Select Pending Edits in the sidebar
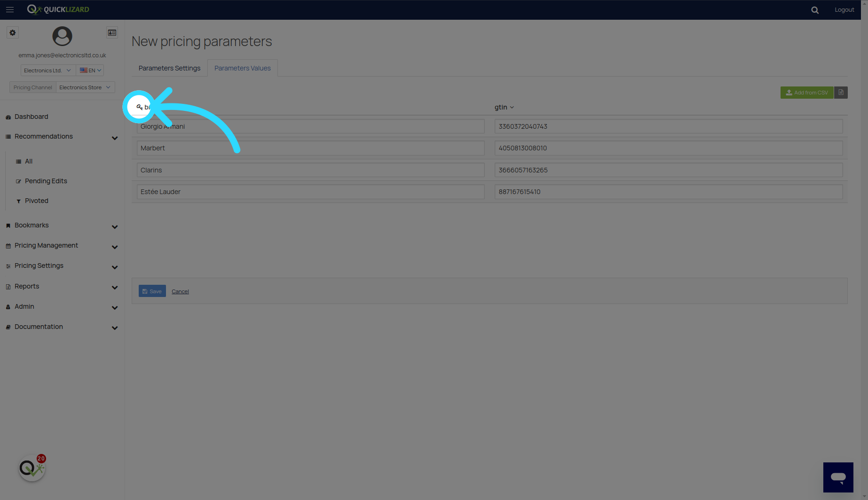 pyautogui.click(x=45, y=181)
